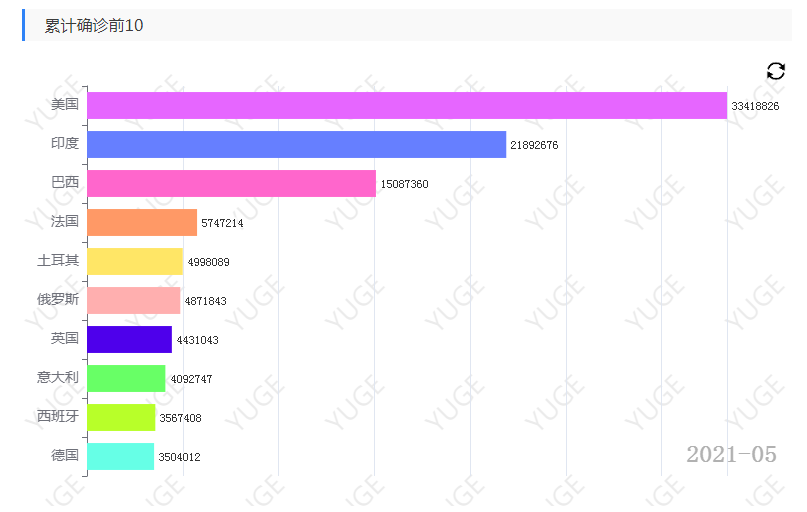Viewport: 807px width, 512px height.
Task: Click the orange 法国 bar
Action: tap(142, 222)
